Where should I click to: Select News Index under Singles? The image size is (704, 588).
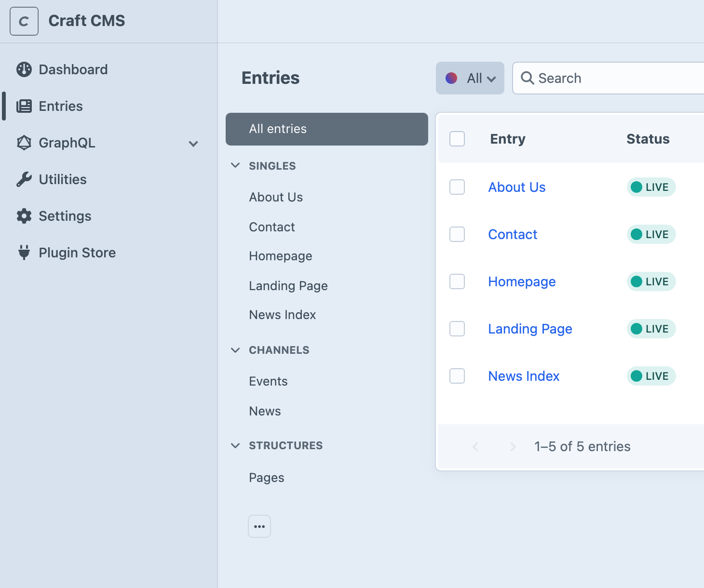283,315
